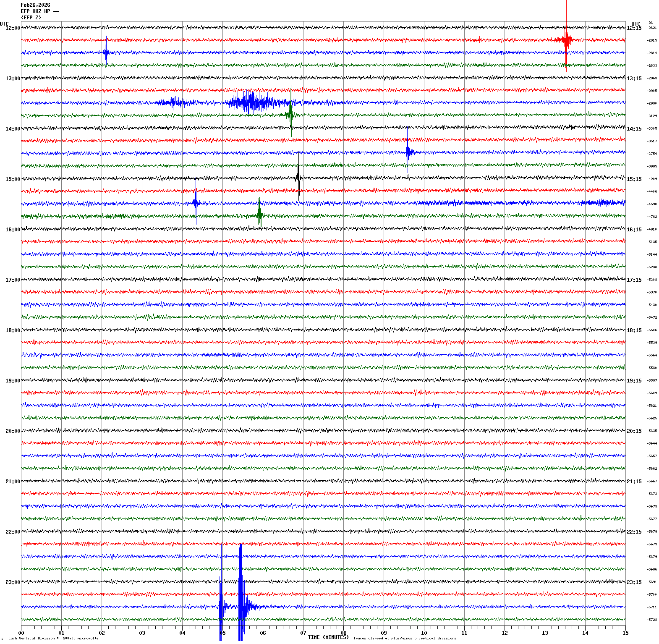This screenshot has width=659, height=644.
Task: Select the 16:00 hour label on left axis
Action: (x=13, y=230)
